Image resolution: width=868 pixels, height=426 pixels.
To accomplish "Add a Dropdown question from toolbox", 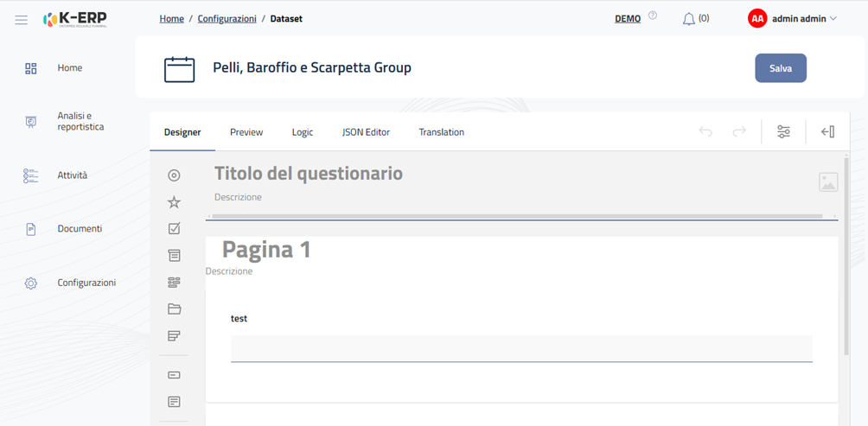I will [x=174, y=256].
